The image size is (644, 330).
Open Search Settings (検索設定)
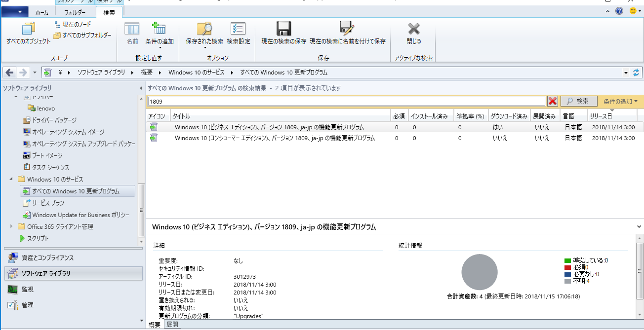pyautogui.click(x=238, y=34)
